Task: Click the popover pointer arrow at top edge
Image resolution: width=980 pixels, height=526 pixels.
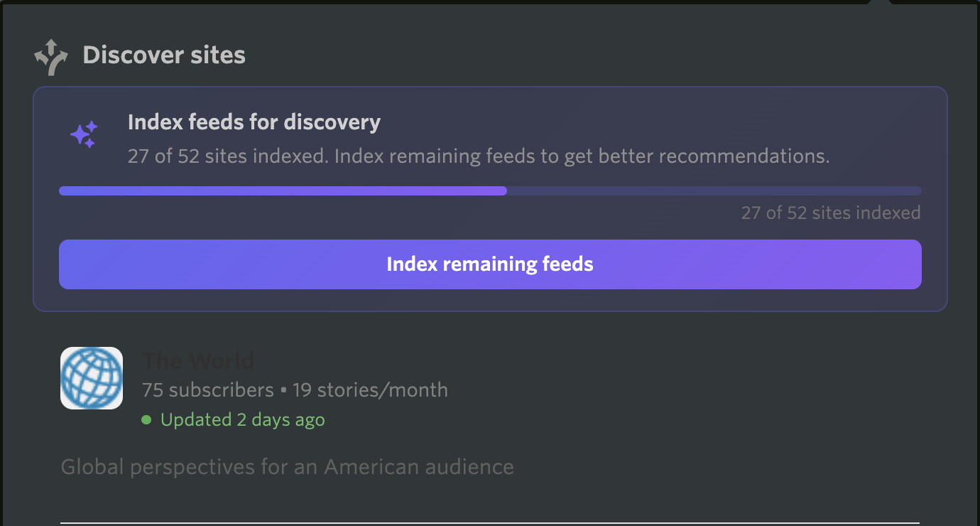Action: pyautogui.click(x=880, y=3)
